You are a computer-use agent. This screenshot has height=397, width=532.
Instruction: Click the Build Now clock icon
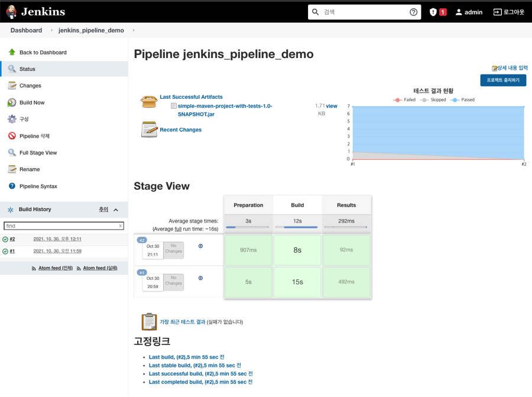12,102
